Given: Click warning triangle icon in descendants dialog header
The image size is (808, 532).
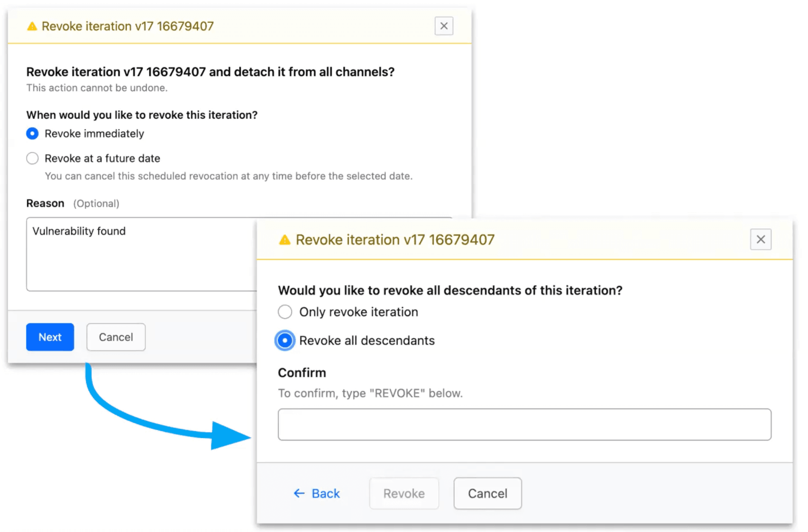Looking at the screenshot, I should pos(285,240).
